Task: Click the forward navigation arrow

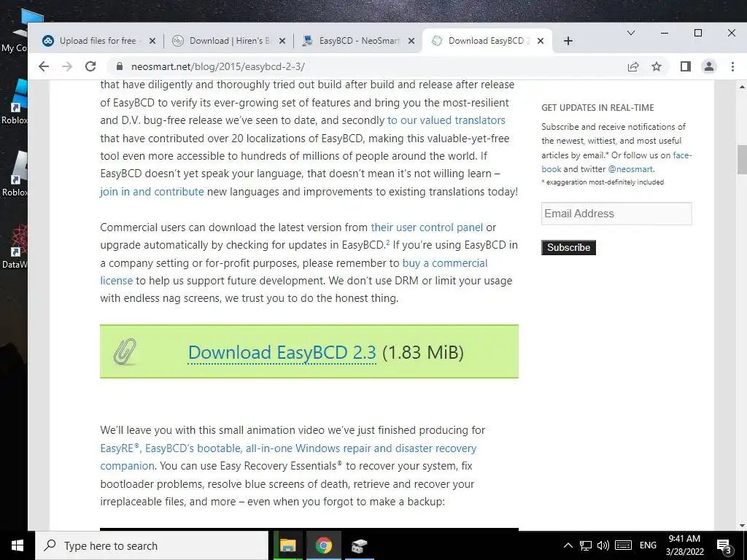Action: click(x=67, y=66)
